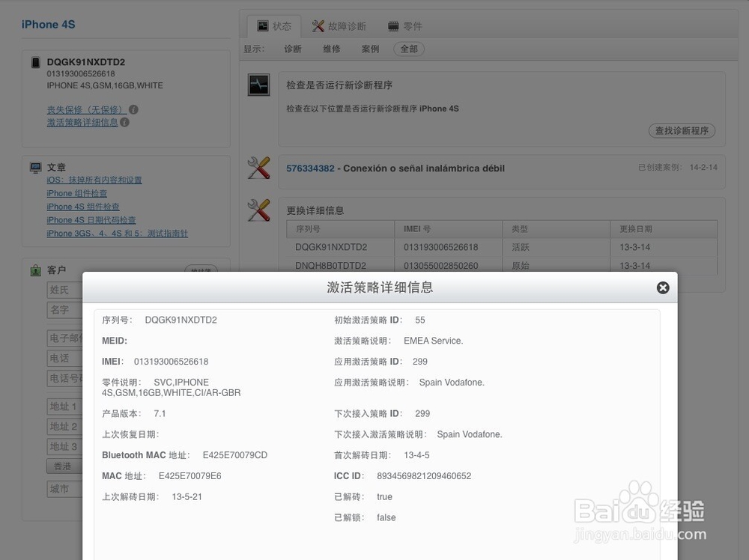Open the 香港 region dropdown
749x560 pixels.
[65, 466]
